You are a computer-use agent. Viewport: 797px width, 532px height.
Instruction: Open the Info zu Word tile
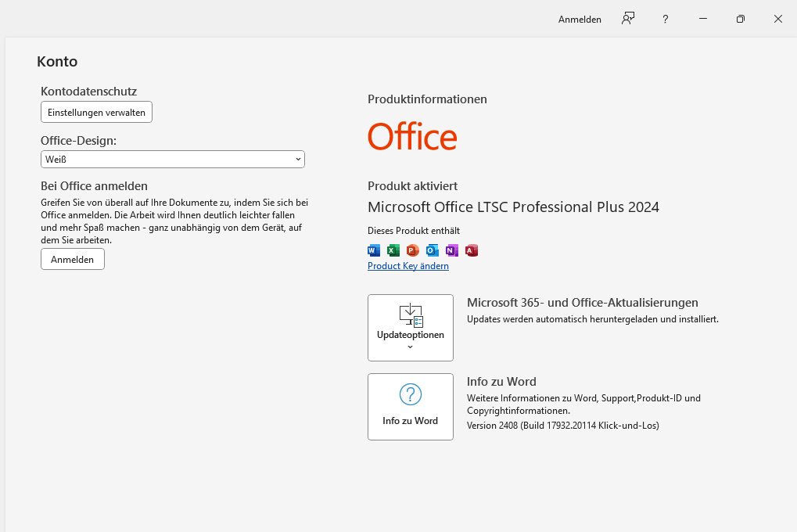[x=411, y=407]
